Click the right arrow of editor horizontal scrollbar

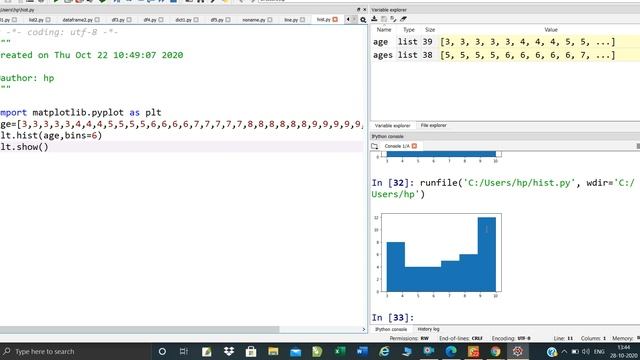point(364,329)
